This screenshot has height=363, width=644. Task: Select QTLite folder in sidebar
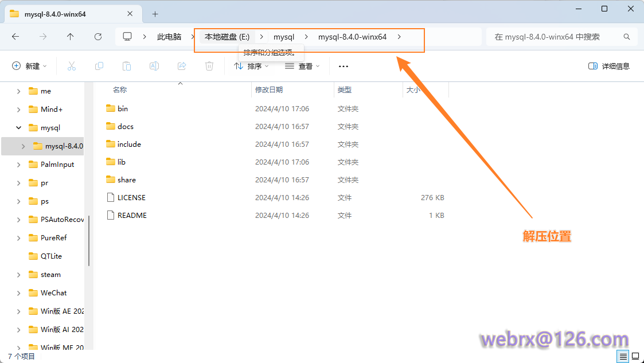51,256
